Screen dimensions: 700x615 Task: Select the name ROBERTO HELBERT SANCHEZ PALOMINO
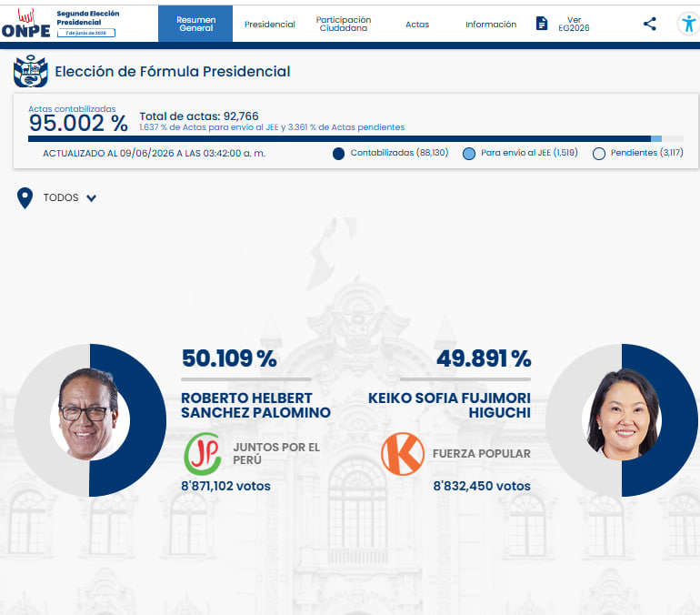pos(255,405)
